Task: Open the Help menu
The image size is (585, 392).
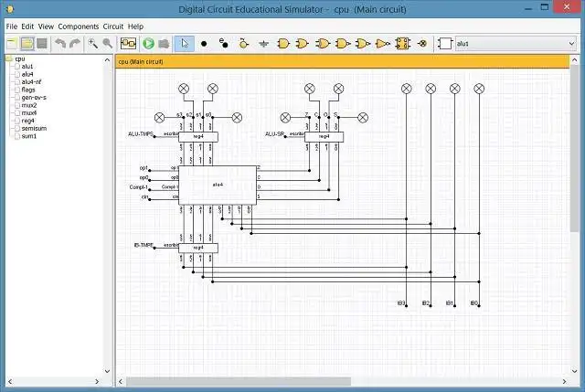Action: tap(135, 26)
